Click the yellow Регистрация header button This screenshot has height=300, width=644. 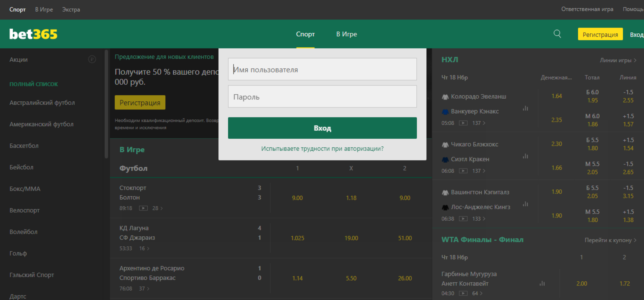click(x=600, y=34)
